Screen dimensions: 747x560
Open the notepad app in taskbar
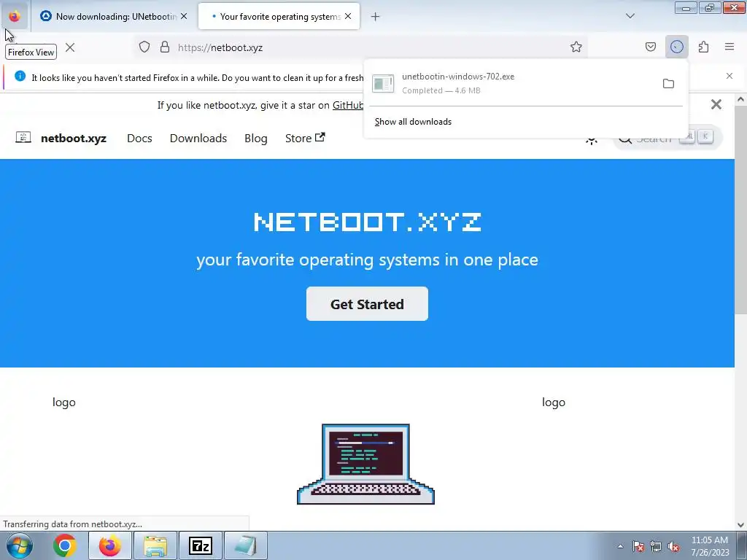pos(245,545)
